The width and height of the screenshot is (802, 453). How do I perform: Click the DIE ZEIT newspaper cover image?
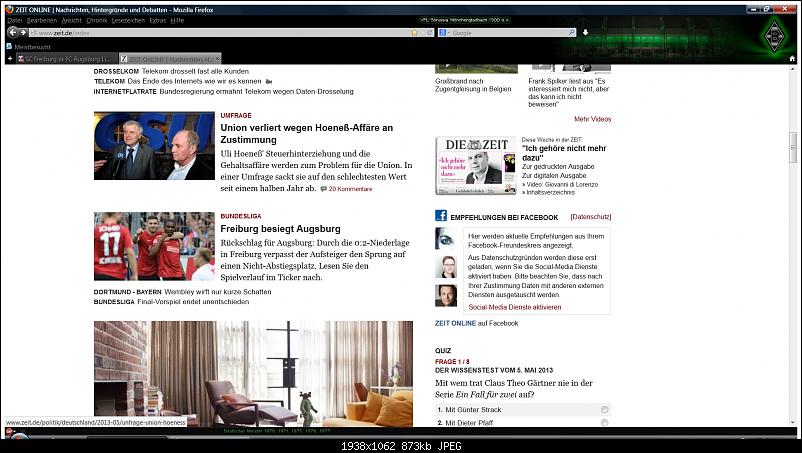pos(476,166)
